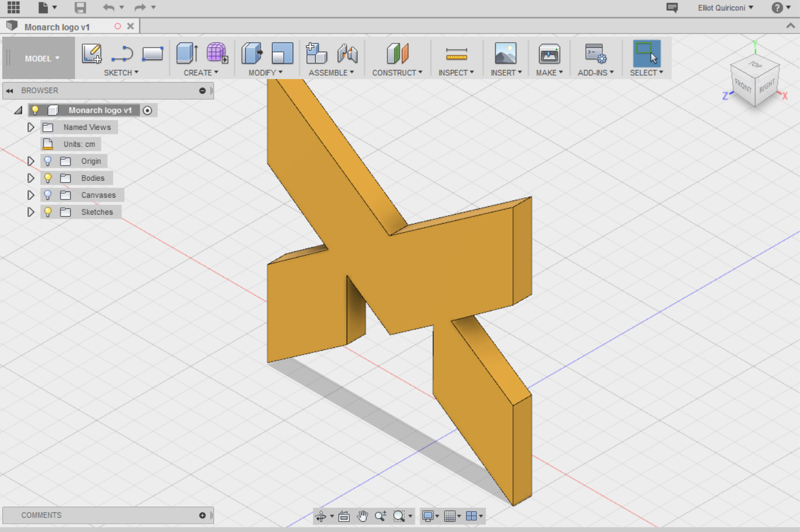
Task: Select the Fillet modify tool
Action: pos(282,53)
